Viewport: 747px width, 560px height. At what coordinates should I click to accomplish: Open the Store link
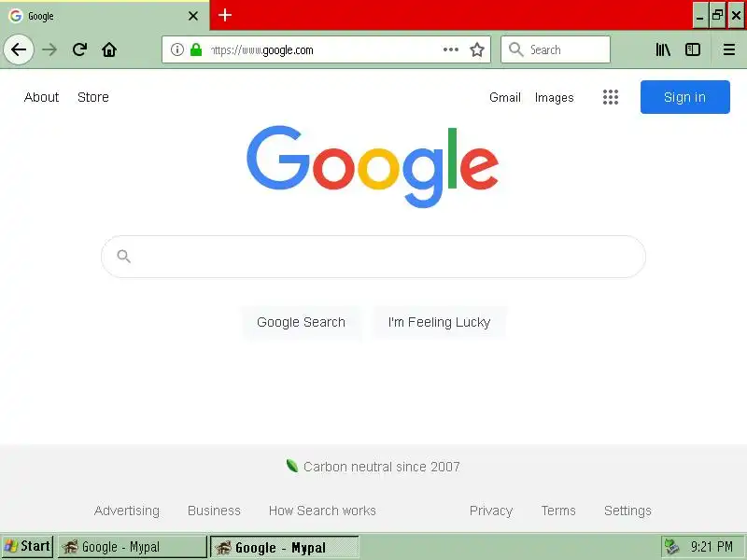93,97
